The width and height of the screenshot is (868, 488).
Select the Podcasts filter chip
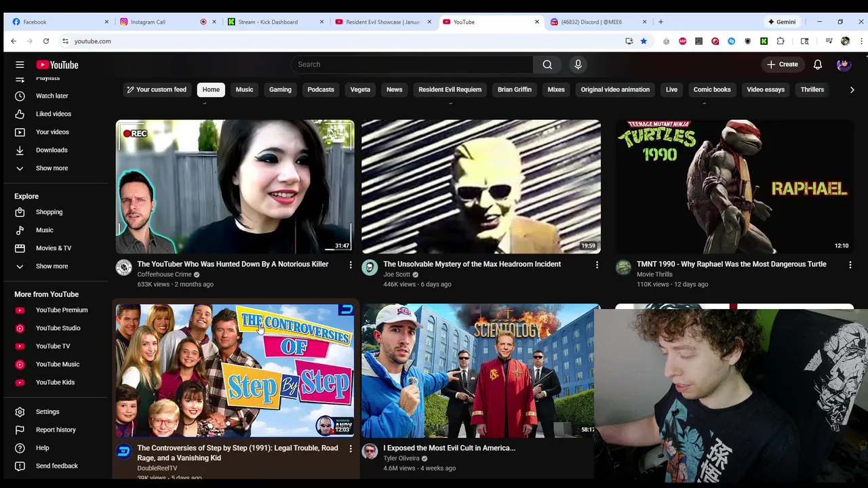pos(321,89)
